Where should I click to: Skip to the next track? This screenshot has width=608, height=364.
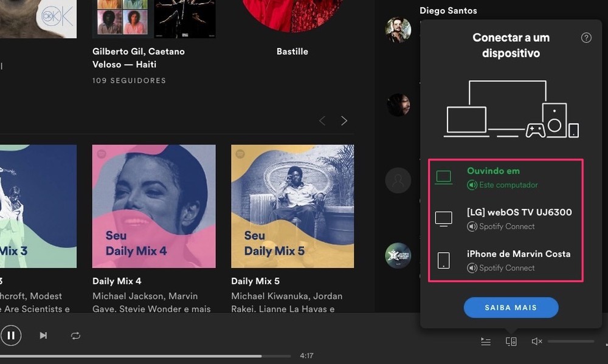43,335
